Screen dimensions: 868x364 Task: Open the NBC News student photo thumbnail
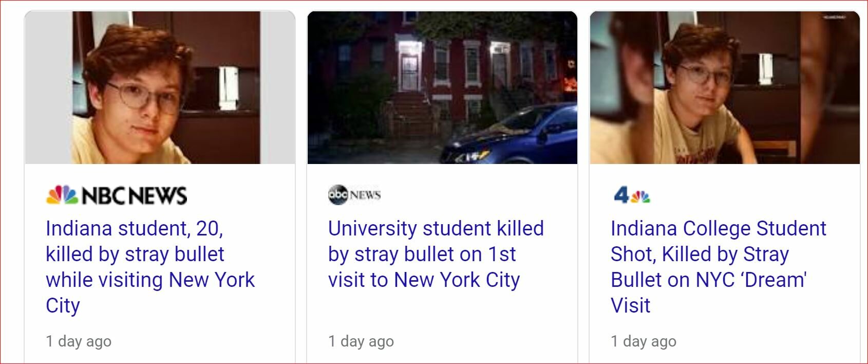click(x=160, y=87)
